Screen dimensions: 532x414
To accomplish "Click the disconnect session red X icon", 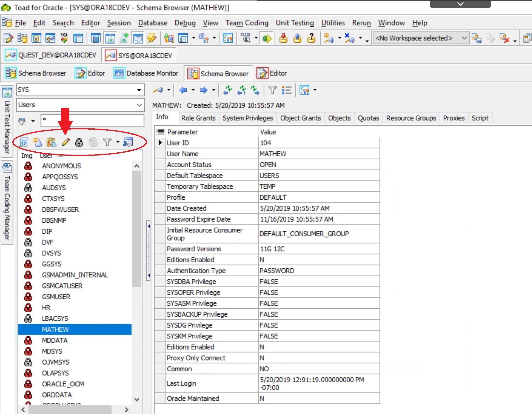I will pyautogui.click(x=350, y=38).
